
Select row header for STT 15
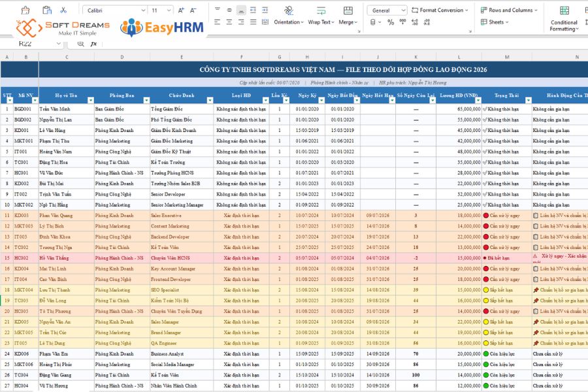click(x=7, y=258)
